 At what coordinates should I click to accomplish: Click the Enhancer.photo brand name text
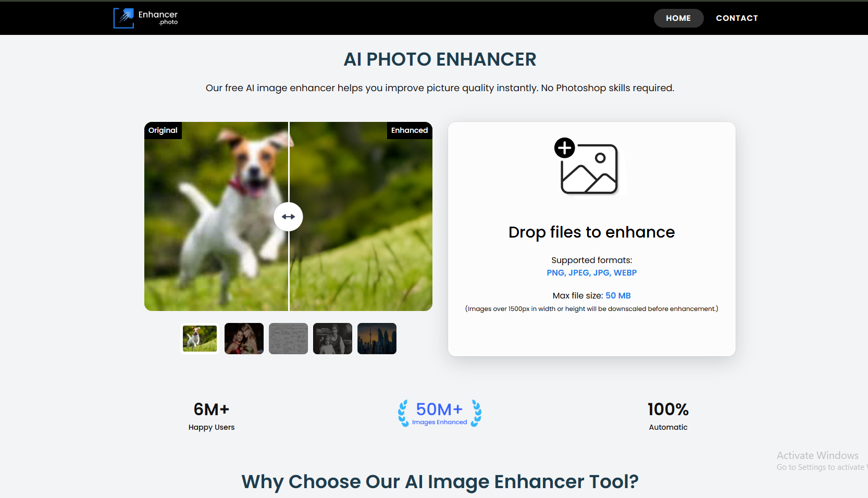click(158, 18)
